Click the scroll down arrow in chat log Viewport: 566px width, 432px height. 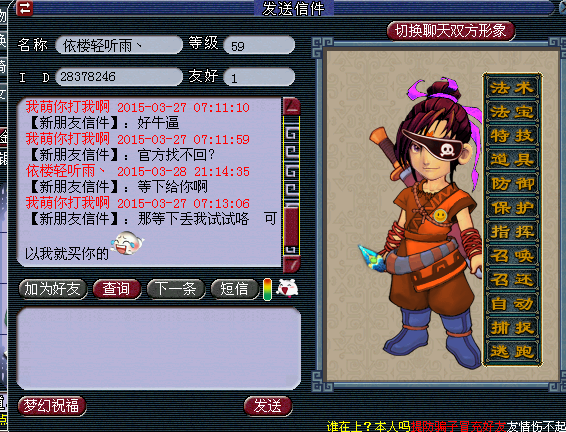click(292, 265)
